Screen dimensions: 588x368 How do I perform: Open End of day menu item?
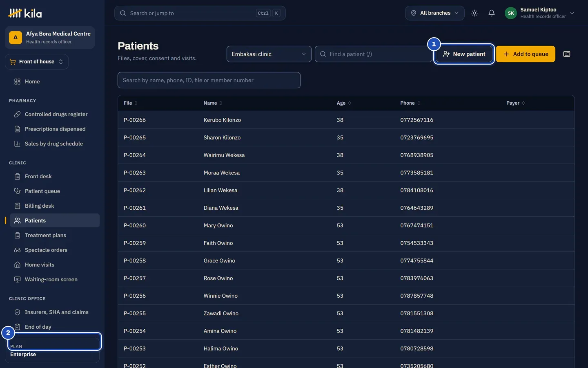[55, 327]
